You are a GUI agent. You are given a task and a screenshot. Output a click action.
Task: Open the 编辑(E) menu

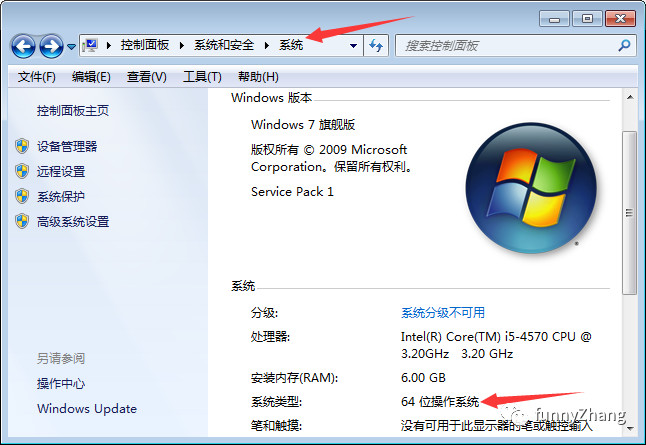tap(91, 77)
